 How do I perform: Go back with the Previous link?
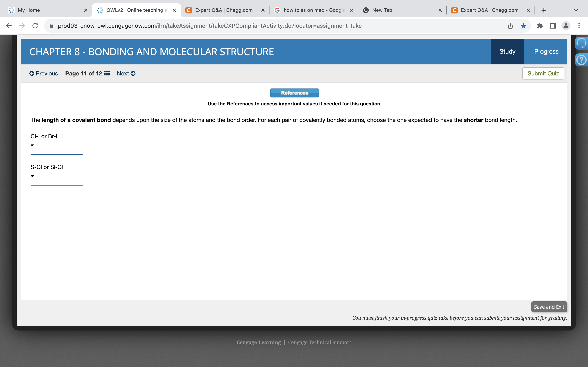[44, 73]
